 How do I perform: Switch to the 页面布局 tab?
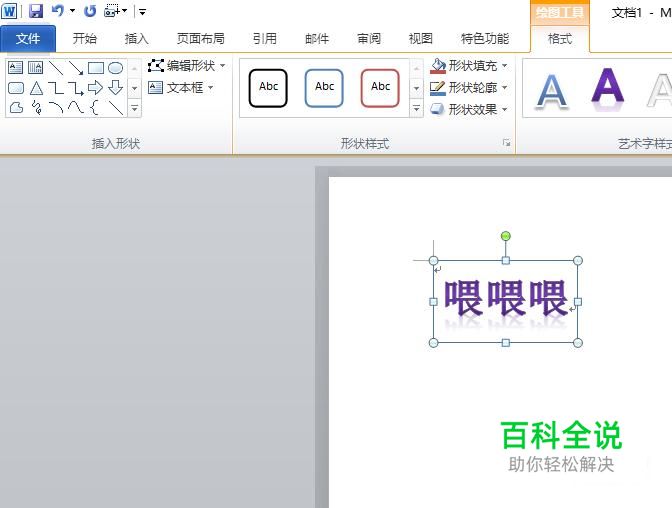pos(201,39)
